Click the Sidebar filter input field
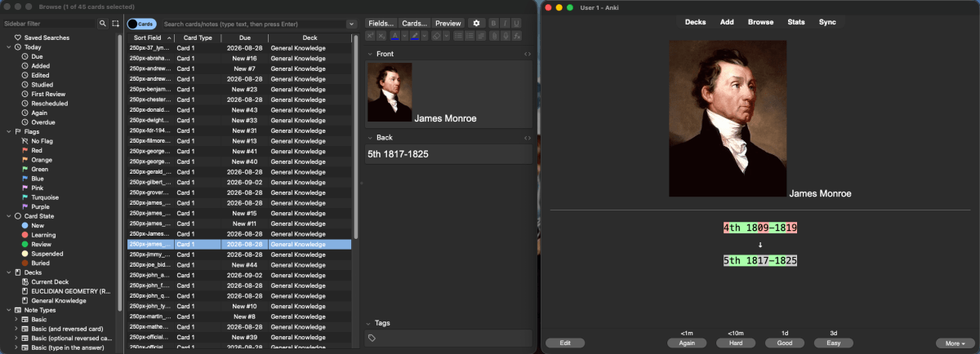Screen dimensions: 980x354 pos(49,24)
